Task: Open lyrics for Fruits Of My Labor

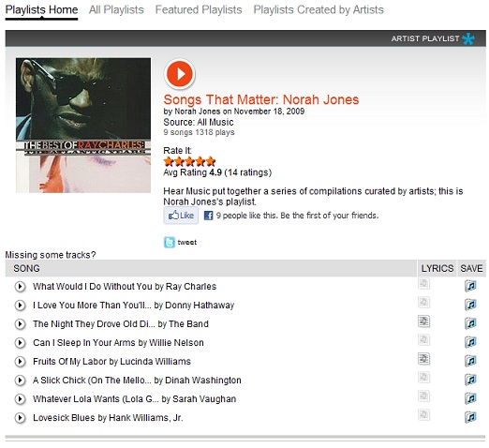Action: point(423,359)
